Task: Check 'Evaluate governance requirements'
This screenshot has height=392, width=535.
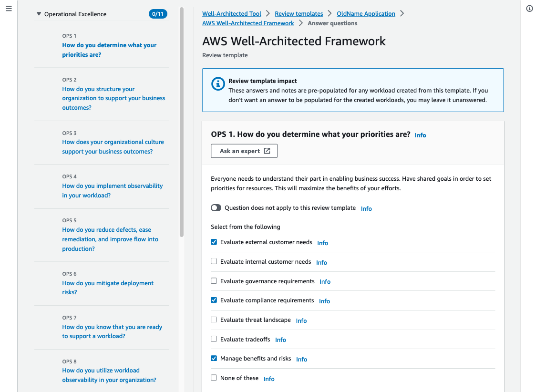Action: click(214, 280)
